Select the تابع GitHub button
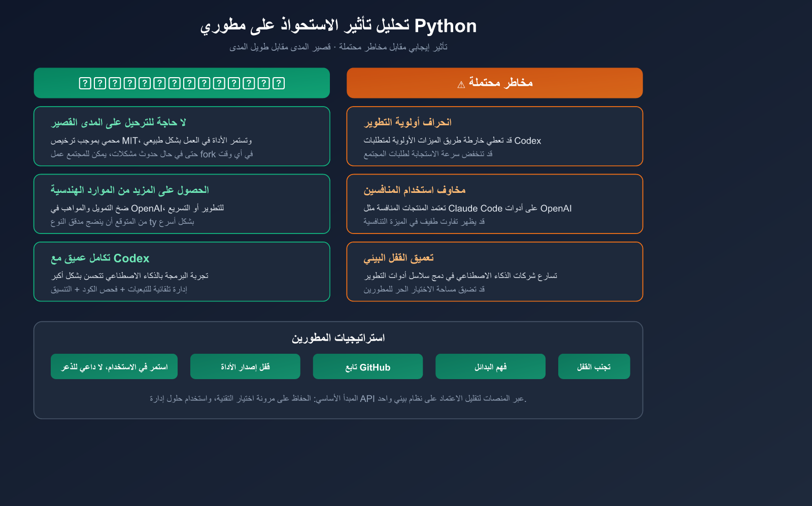 pos(368,366)
